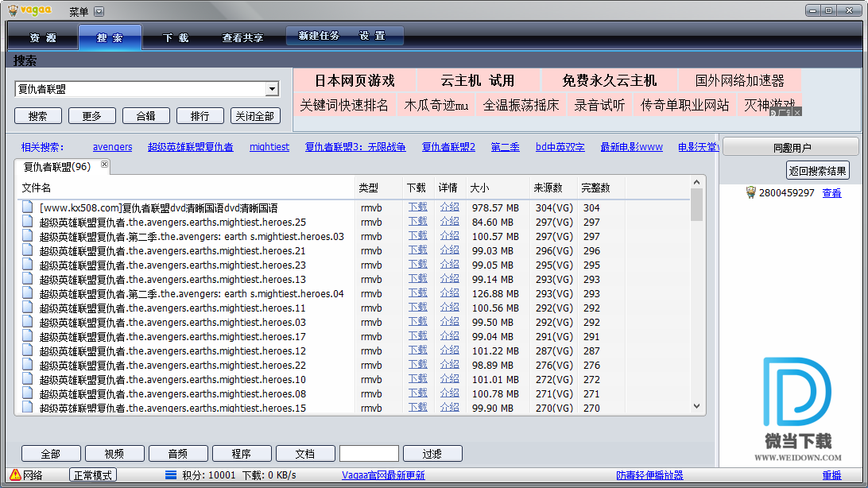This screenshot has height=488, width=868.
Task: Click the results list scroll down arrow
Action: click(696, 406)
